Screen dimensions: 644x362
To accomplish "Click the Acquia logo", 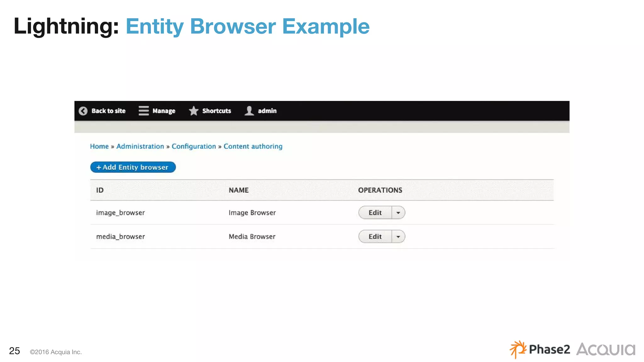I will click(x=606, y=349).
